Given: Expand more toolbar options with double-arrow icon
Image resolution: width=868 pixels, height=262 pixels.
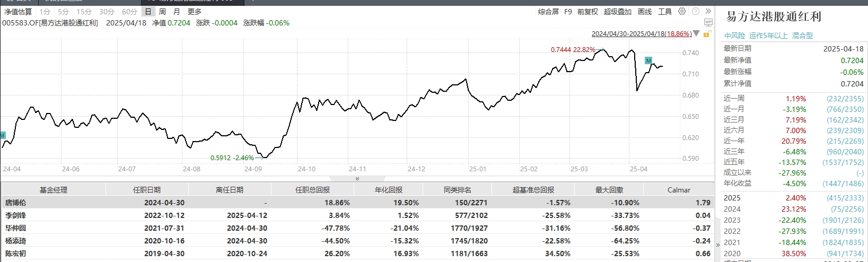Looking at the screenshot, I should click(x=708, y=11).
